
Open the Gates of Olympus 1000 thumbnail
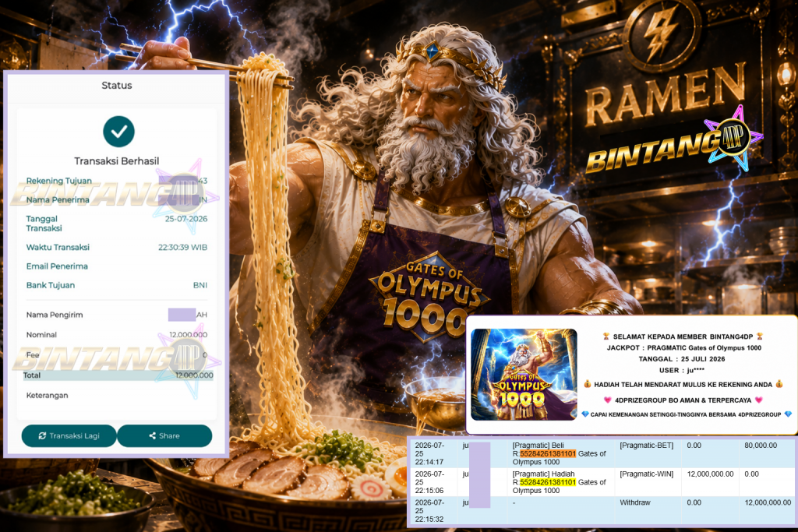524,375
